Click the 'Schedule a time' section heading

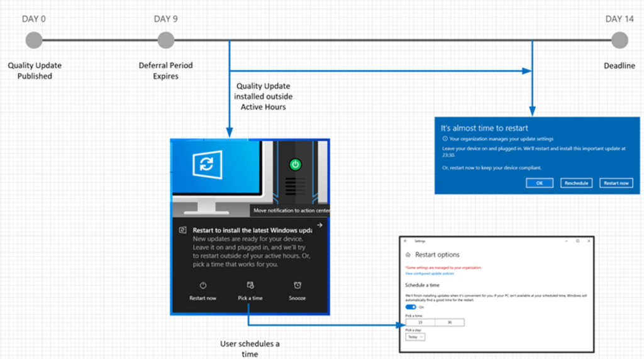422,285
